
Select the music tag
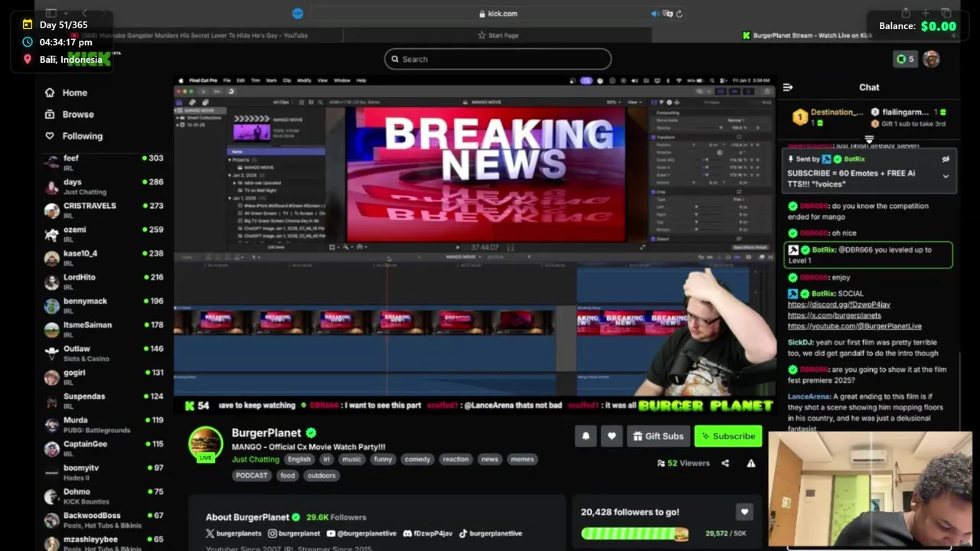(x=351, y=459)
